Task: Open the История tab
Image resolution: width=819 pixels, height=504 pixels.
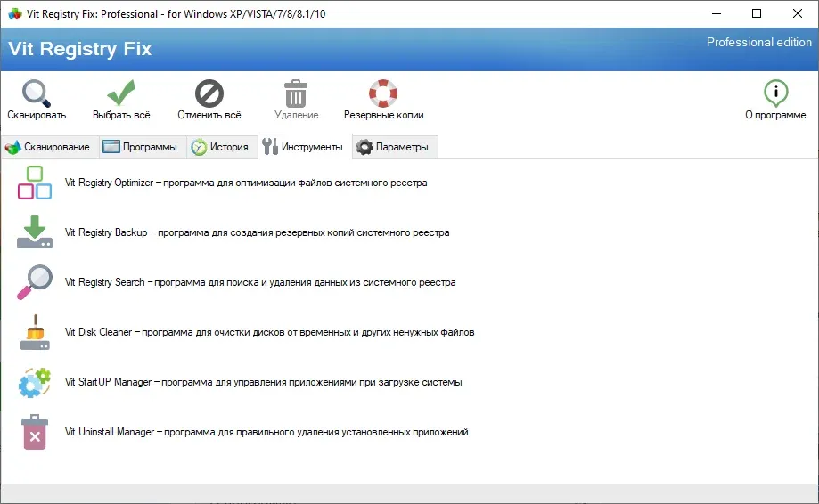Action: pyautogui.click(x=221, y=147)
